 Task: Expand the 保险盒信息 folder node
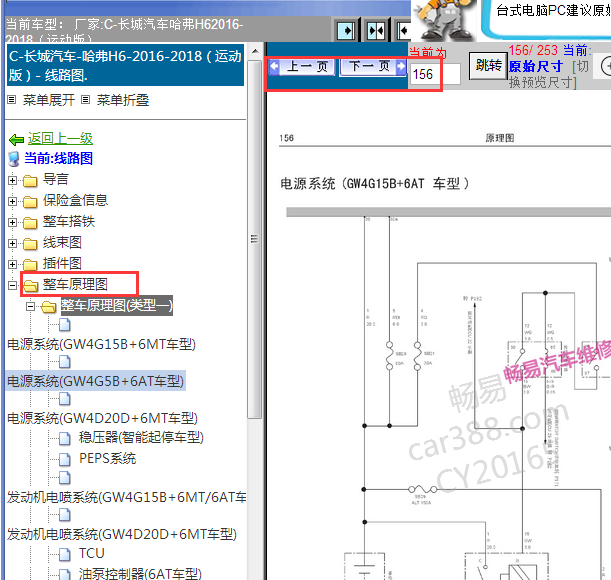coord(12,201)
